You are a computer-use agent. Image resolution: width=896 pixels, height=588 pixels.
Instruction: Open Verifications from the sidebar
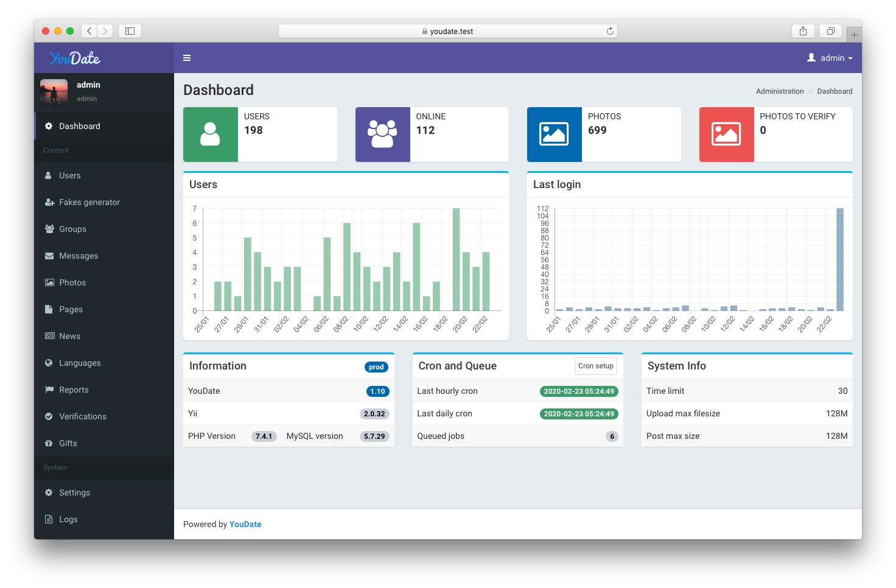(82, 416)
